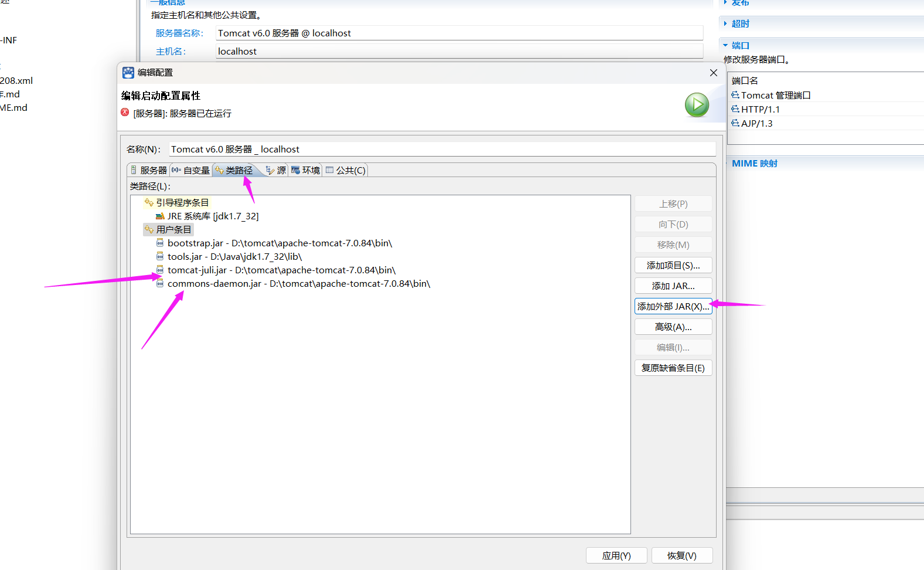Click the 添加 JAR... button
Image resolution: width=924 pixels, height=570 pixels.
pos(673,286)
